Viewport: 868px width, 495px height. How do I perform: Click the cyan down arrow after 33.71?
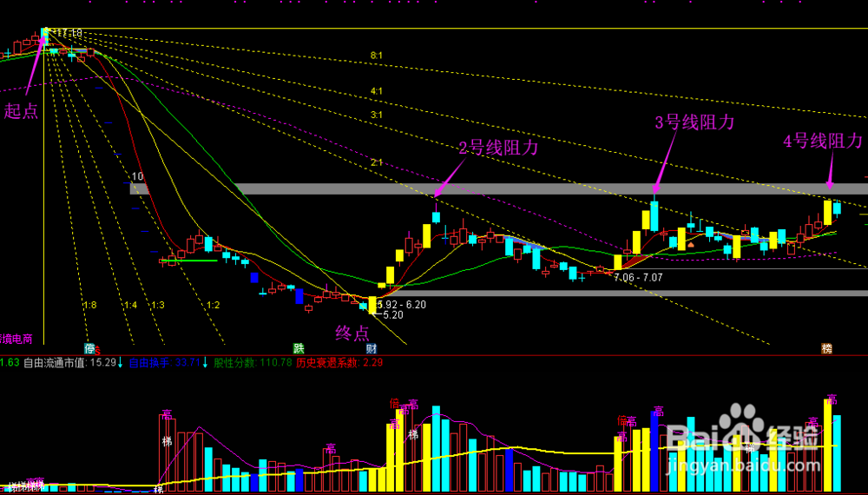pos(205,363)
